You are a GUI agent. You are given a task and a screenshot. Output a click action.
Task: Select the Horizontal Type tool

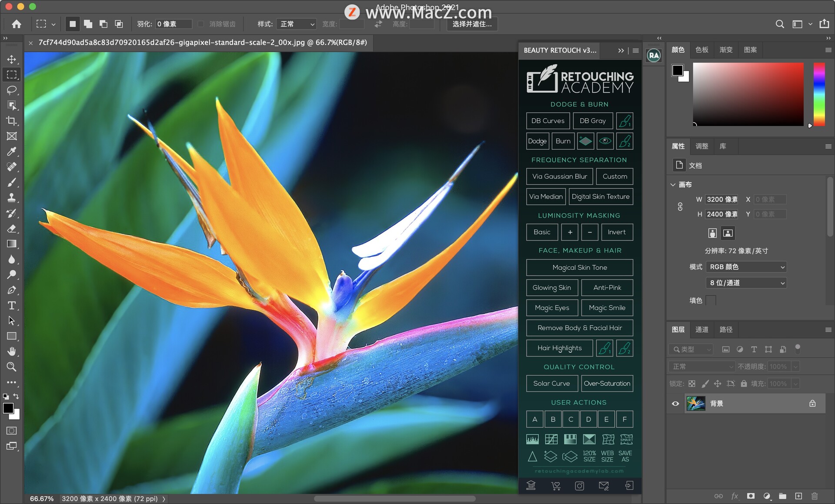pyautogui.click(x=12, y=306)
